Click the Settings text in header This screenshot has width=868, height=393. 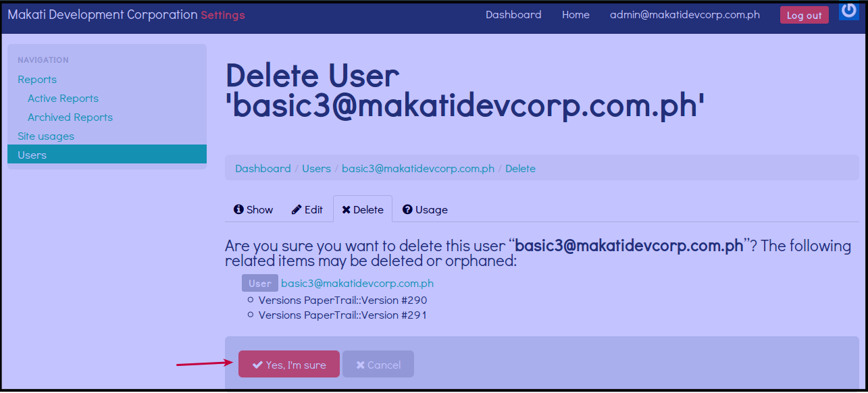click(x=223, y=15)
